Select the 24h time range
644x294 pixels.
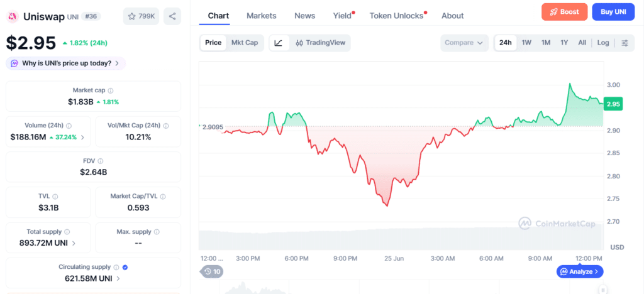click(506, 43)
